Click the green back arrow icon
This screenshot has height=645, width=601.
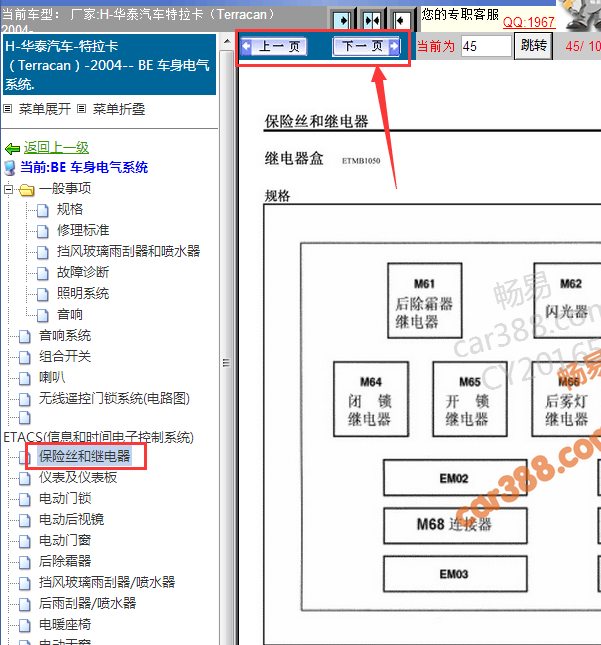[x=12, y=148]
